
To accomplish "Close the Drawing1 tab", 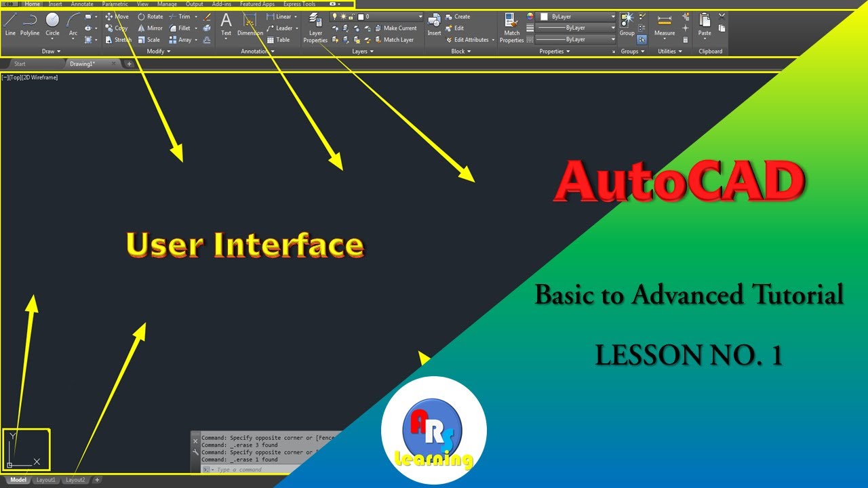I will click(x=113, y=64).
